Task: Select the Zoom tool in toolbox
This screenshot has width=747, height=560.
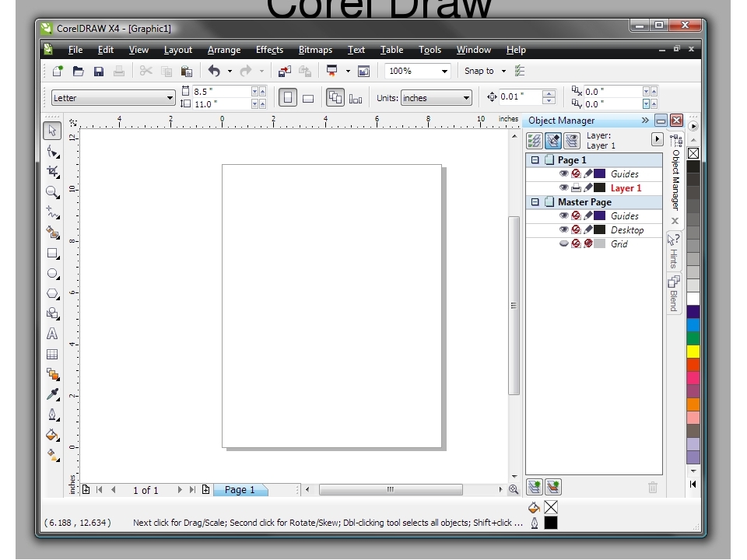Action: pyautogui.click(x=52, y=192)
